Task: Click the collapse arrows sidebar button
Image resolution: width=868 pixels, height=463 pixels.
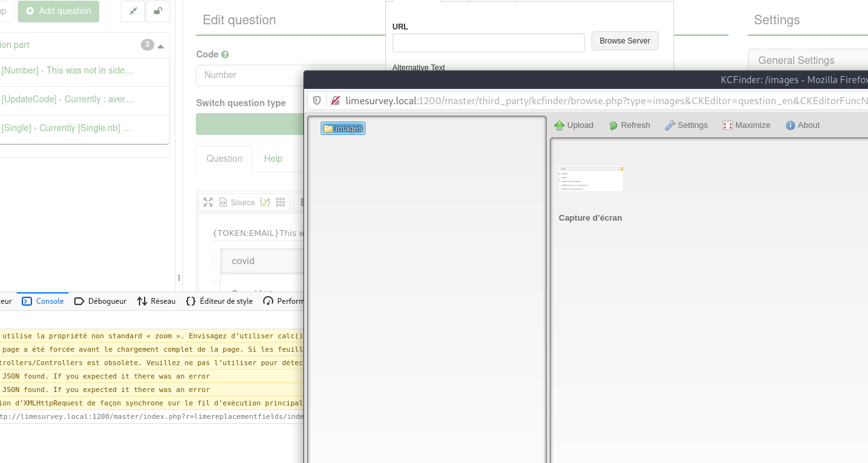Action: pyautogui.click(x=133, y=12)
